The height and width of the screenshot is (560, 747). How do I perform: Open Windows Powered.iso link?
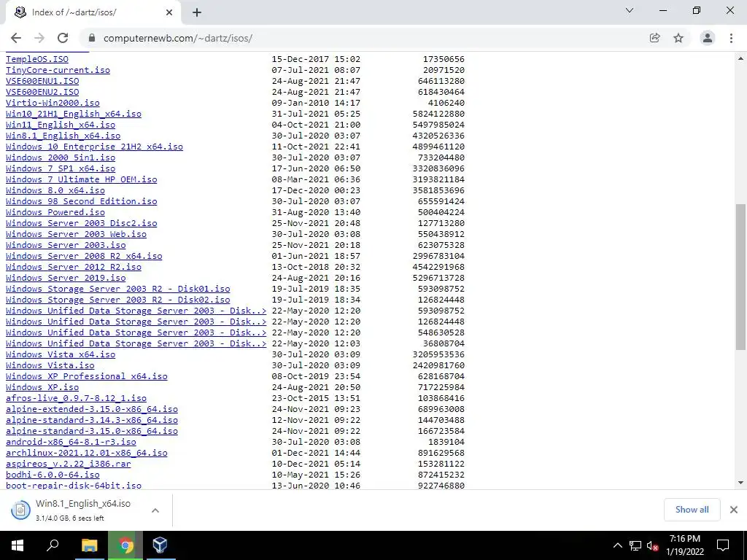pos(55,212)
